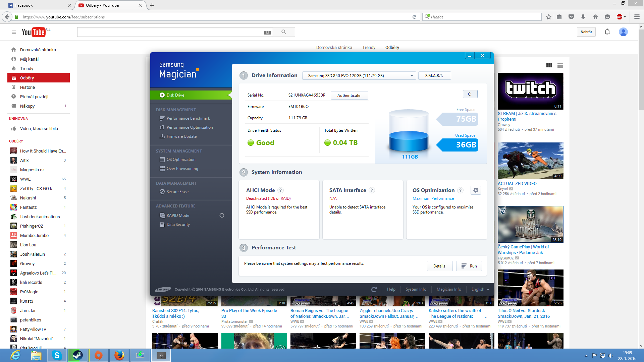Select Secure Erase menu item

tap(177, 192)
